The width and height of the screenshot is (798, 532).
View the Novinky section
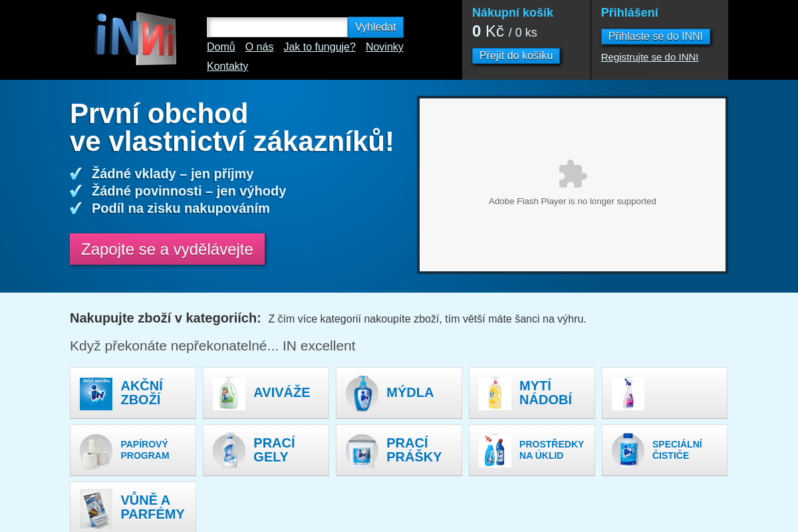(384, 47)
